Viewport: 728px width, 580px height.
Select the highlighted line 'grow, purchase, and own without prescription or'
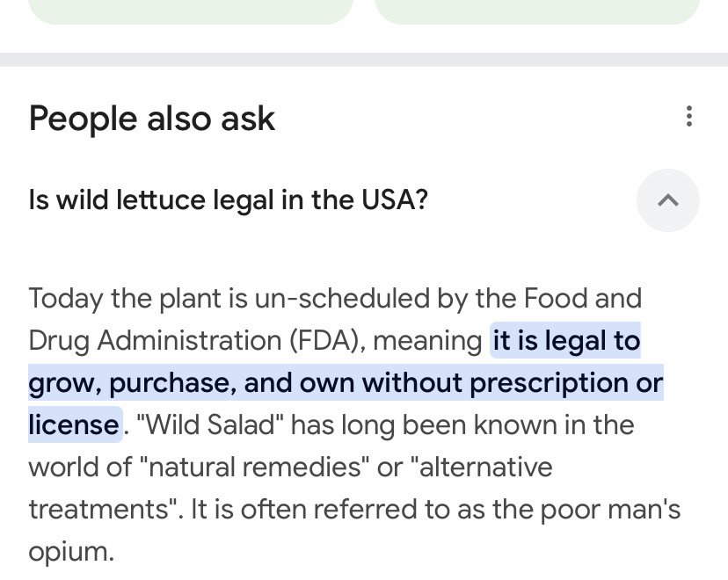[346, 383]
